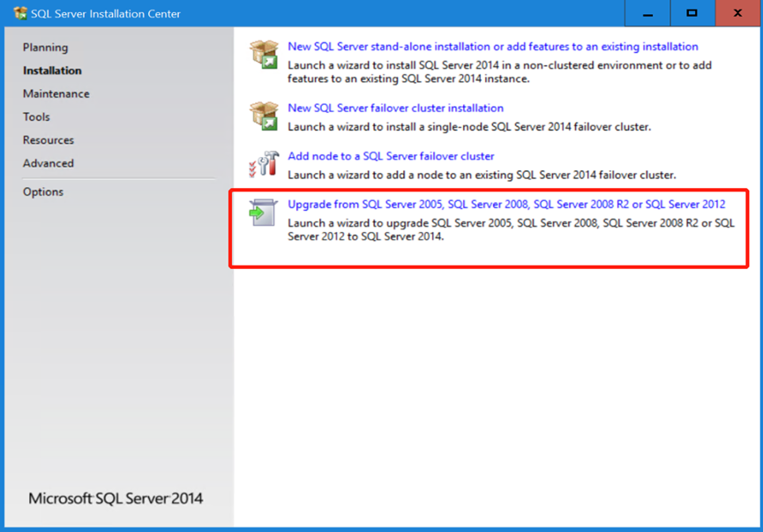
Task: Click the failover cluster installation box icon
Action: 264,116
